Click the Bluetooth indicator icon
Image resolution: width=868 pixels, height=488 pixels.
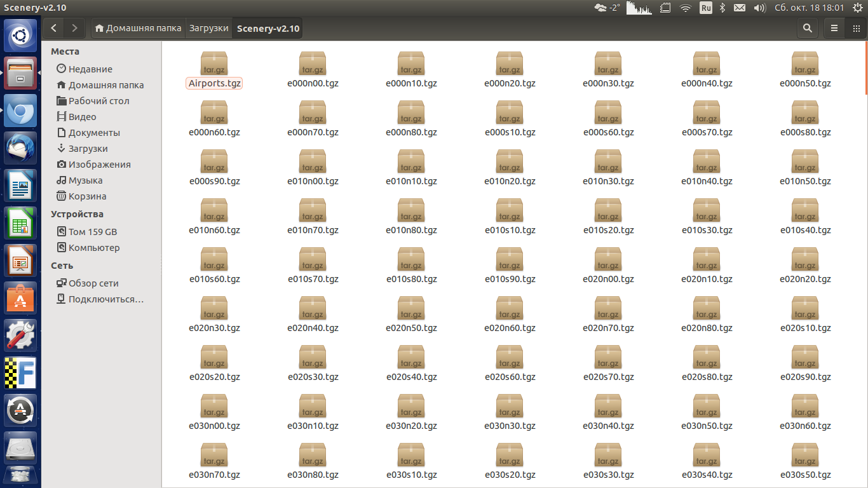point(722,8)
